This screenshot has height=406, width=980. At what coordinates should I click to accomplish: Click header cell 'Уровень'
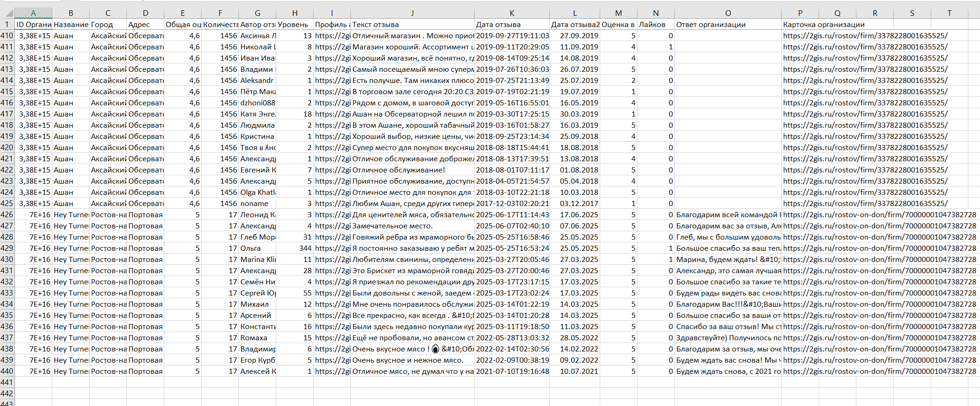[x=295, y=24]
